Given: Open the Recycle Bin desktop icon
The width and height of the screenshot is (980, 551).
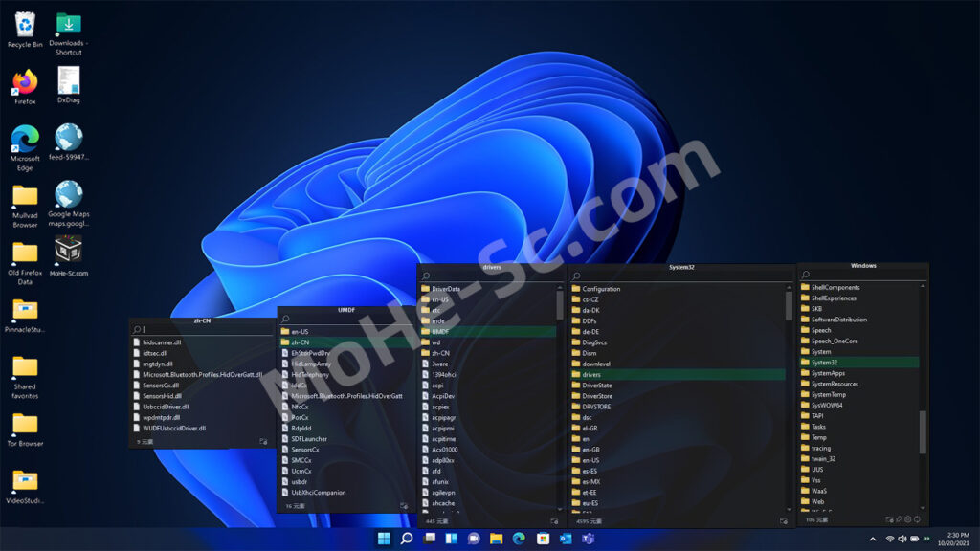Looking at the screenshot, I should pyautogui.click(x=25, y=26).
